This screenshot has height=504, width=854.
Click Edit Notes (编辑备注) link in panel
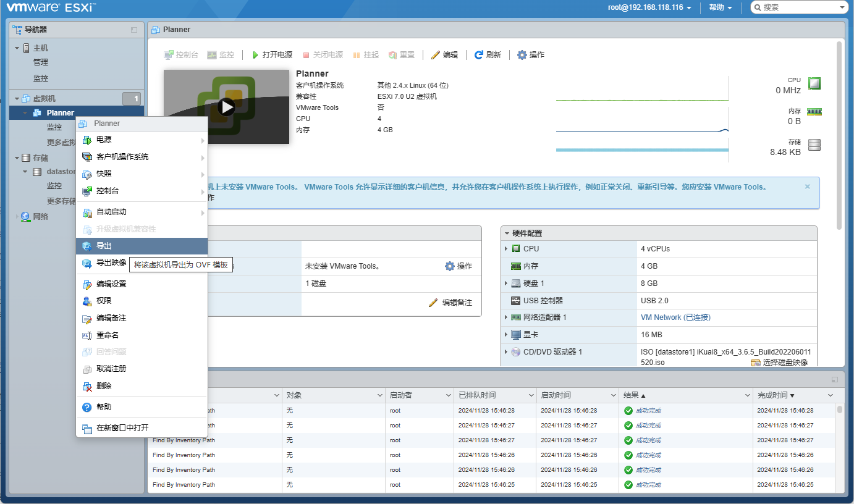tap(450, 303)
